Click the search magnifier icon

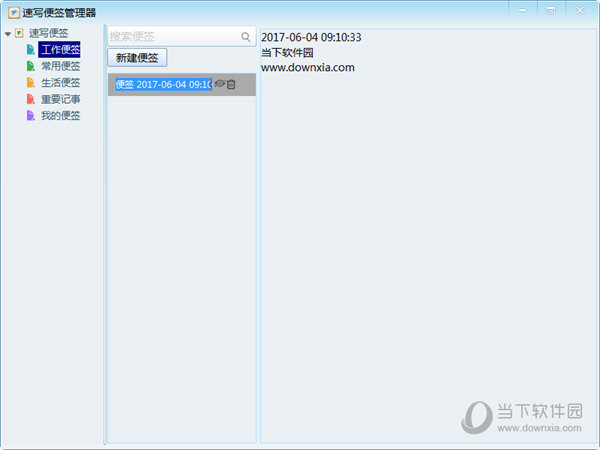(246, 37)
